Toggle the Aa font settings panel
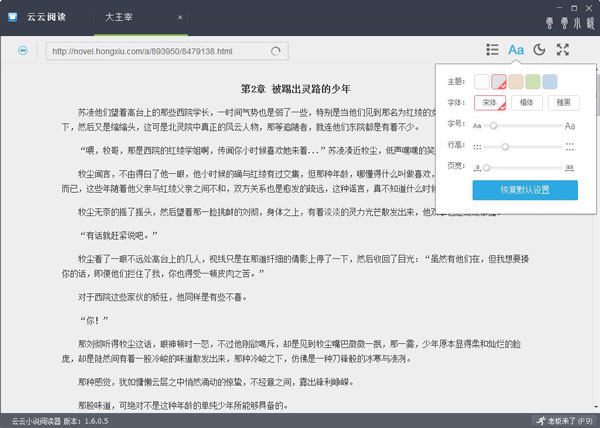The width and height of the screenshot is (600, 428). pos(516,50)
